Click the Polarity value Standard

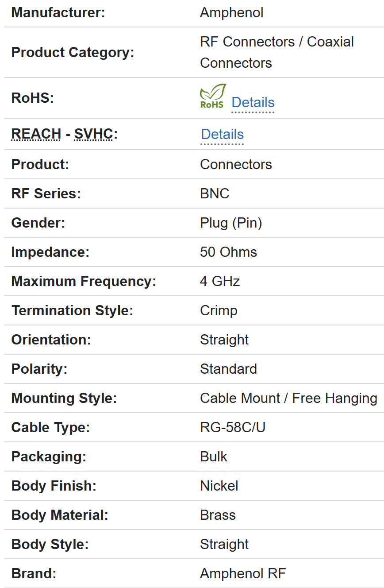(x=228, y=369)
